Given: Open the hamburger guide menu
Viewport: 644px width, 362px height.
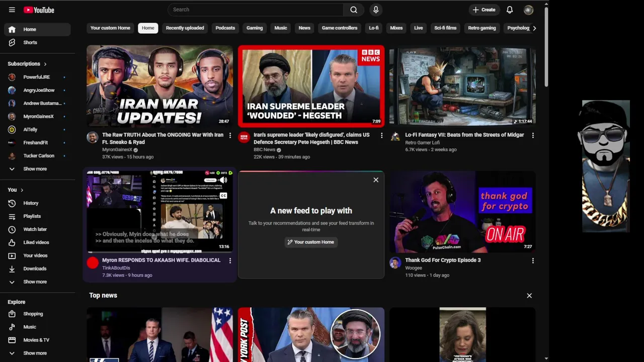Looking at the screenshot, I should pos(12,10).
